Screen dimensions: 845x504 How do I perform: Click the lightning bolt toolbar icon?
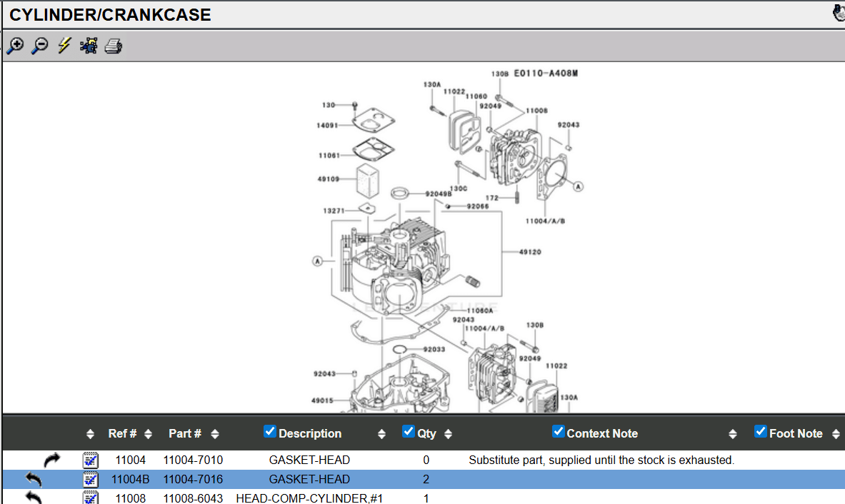(64, 46)
